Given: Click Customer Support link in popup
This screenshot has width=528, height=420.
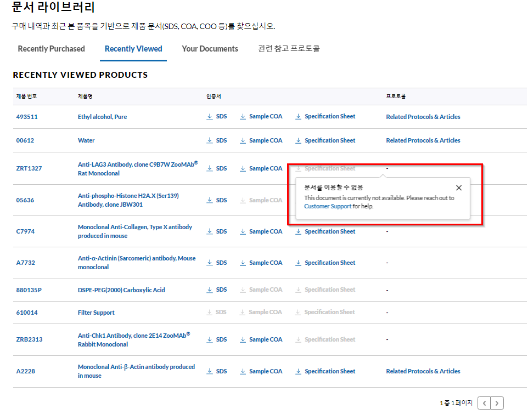Looking at the screenshot, I should [x=328, y=206].
